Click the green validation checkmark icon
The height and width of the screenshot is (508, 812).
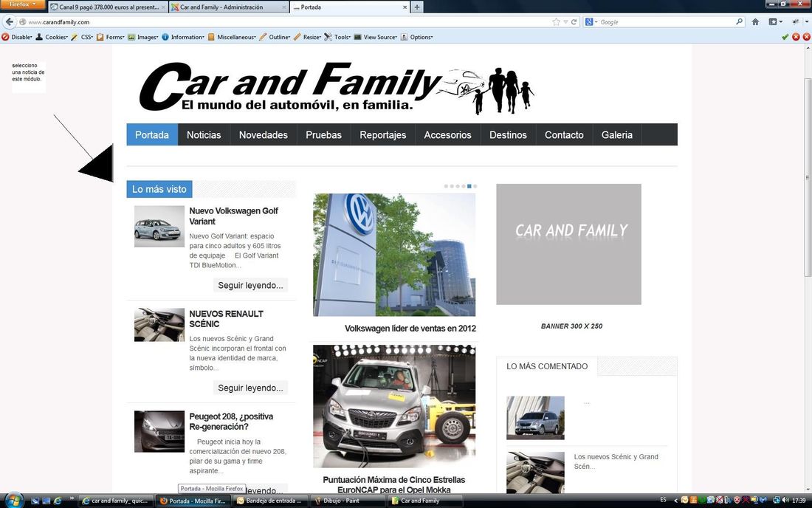(785, 37)
